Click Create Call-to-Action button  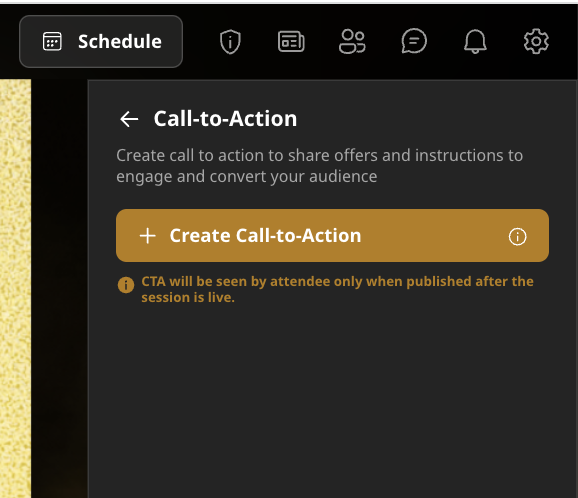pos(332,236)
